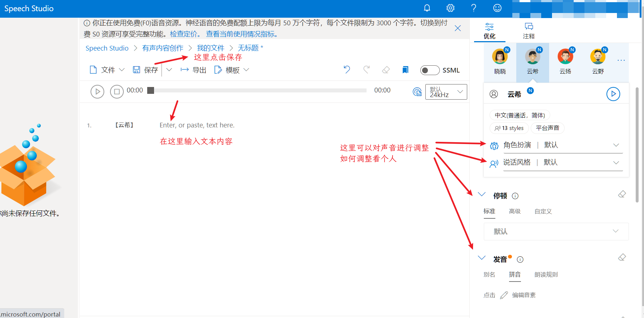The image size is (644, 318).
Task: Play the 云希 voice sample
Action: tap(613, 94)
